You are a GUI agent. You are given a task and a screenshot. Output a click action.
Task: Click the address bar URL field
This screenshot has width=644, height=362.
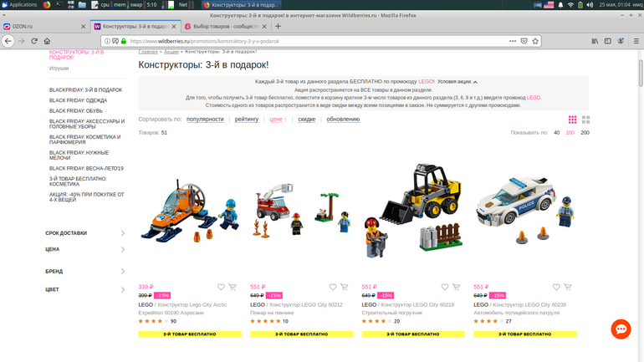(309, 41)
